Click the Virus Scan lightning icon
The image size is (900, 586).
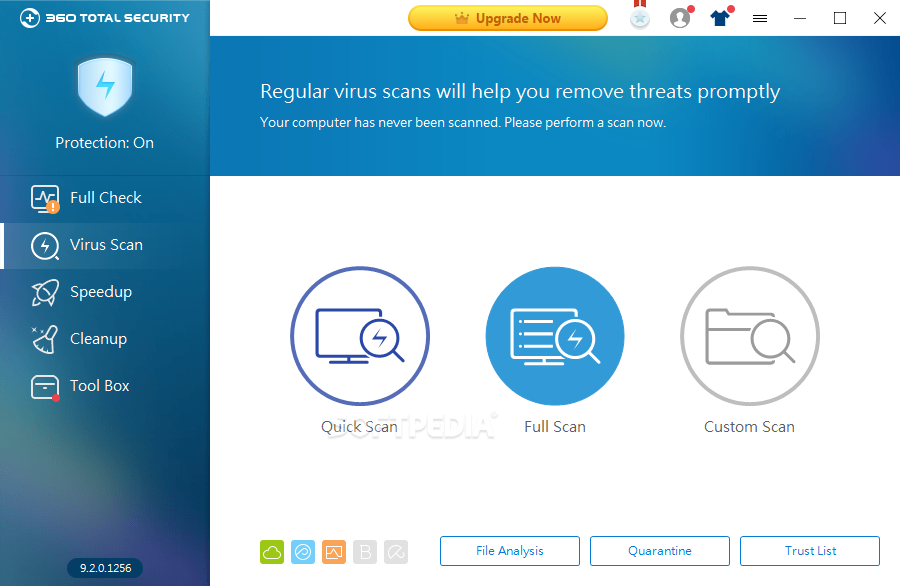[x=45, y=246]
